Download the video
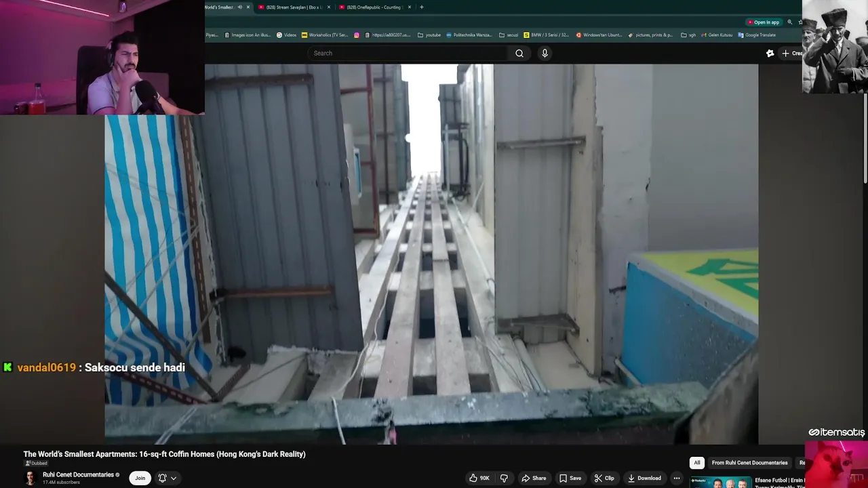The height and width of the screenshot is (488, 868). click(x=644, y=478)
